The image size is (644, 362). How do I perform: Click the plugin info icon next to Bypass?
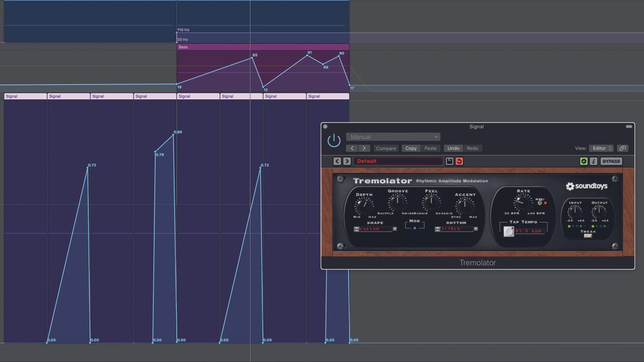pos(595,161)
